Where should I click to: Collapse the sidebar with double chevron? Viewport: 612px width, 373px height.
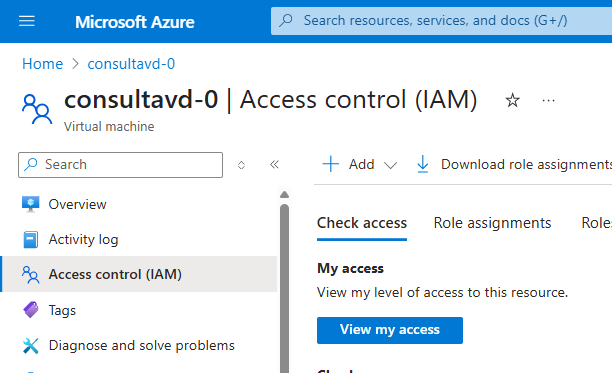(274, 164)
